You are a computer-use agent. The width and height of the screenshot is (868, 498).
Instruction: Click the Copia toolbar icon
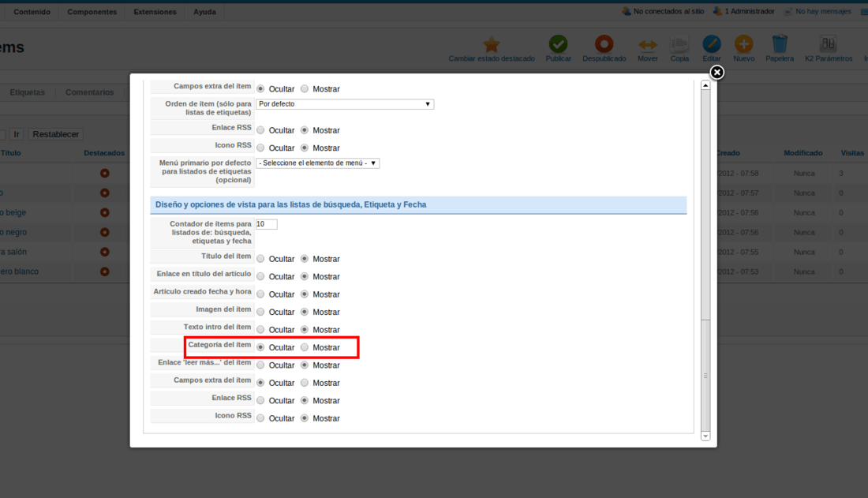(x=679, y=44)
